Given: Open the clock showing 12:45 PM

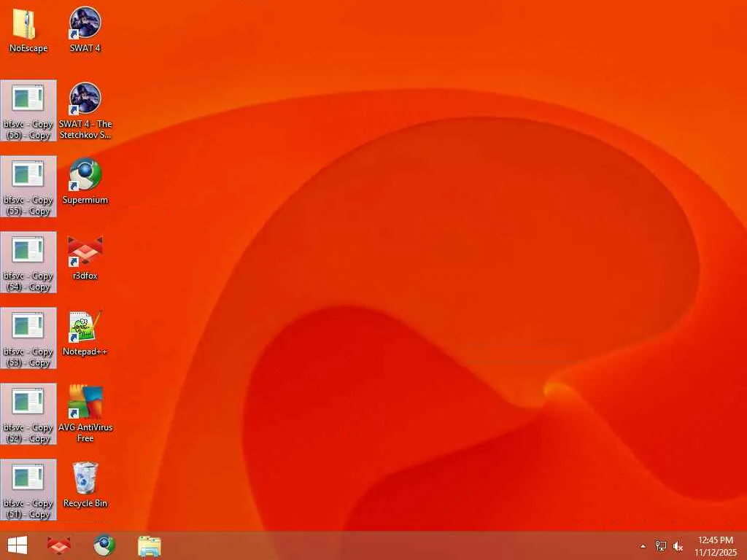Looking at the screenshot, I should 716,546.
